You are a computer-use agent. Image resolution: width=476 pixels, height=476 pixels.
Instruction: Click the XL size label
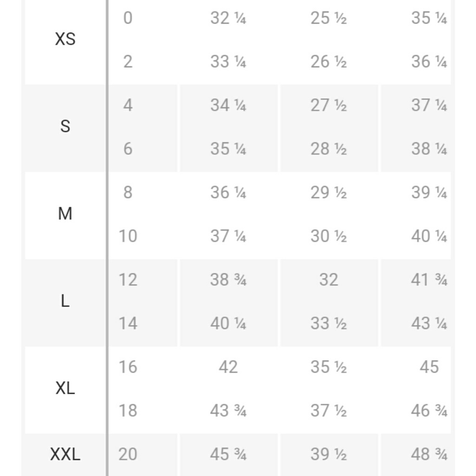65,388
